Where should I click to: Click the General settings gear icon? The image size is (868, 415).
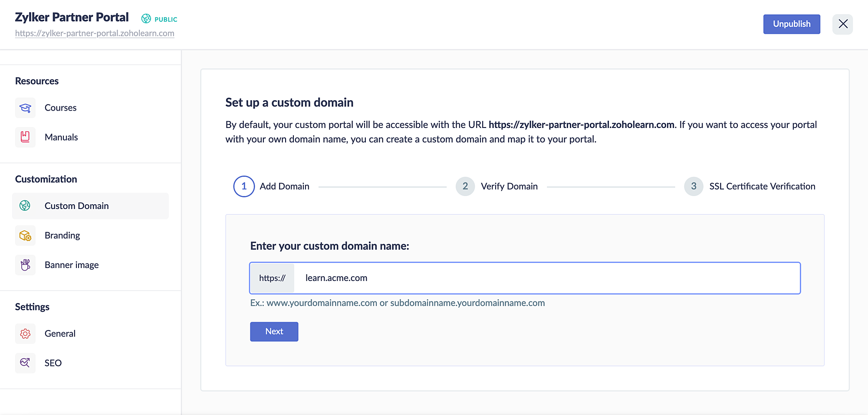point(25,333)
